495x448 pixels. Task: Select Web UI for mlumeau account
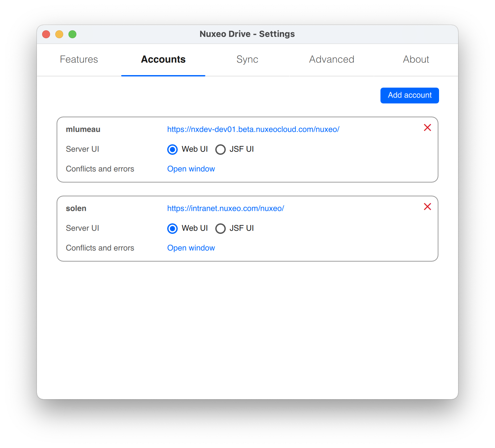[172, 150]
